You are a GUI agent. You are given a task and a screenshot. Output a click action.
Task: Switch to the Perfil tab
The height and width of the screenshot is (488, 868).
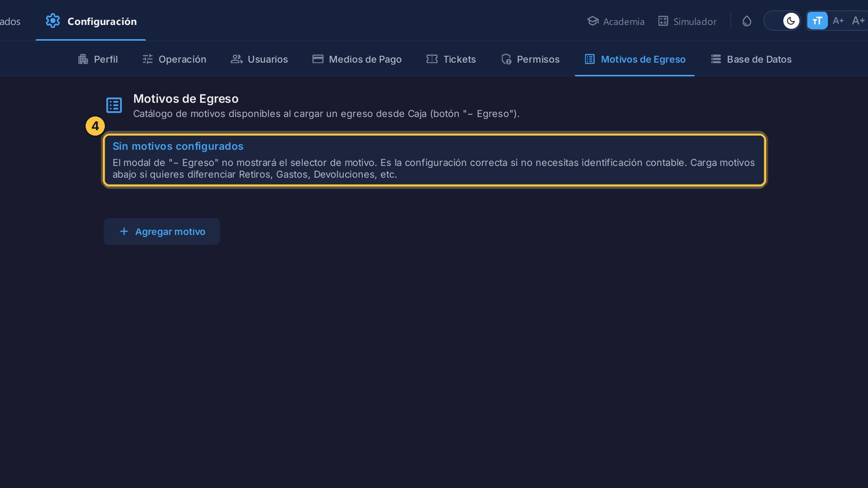tap(98, 59)
